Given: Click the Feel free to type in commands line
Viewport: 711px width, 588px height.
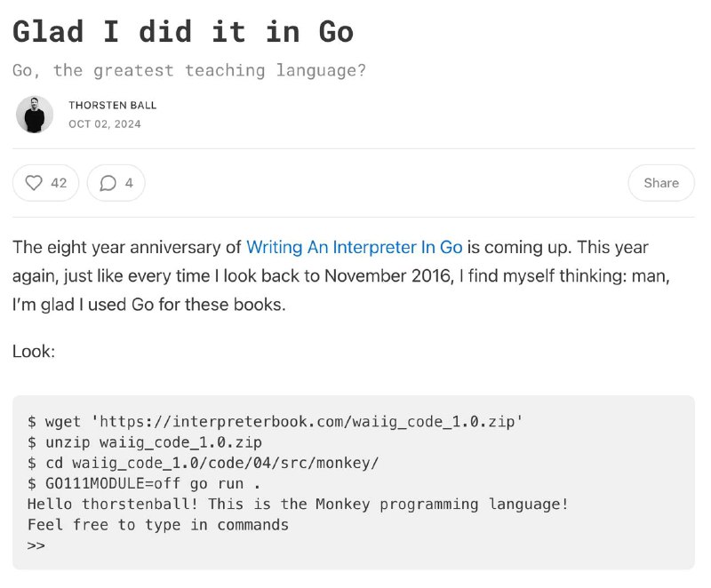Looking at the screenshot, I should click(x=158, y=525).
